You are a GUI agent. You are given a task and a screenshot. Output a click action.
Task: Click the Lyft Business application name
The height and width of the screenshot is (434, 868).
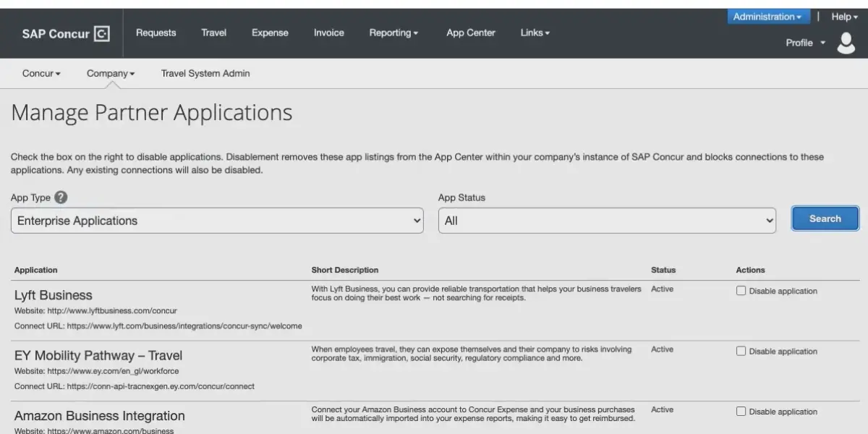coord(54,295)
